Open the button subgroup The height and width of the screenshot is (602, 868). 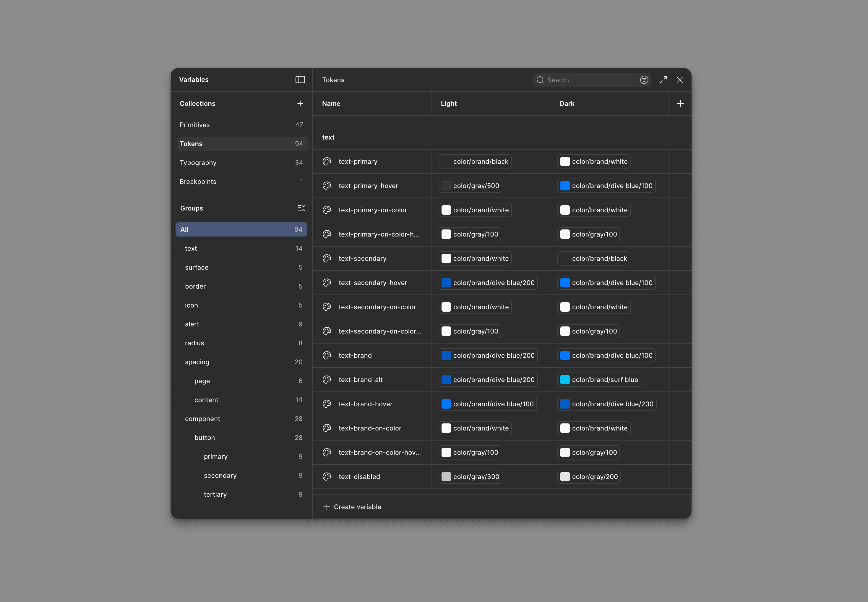205,438
